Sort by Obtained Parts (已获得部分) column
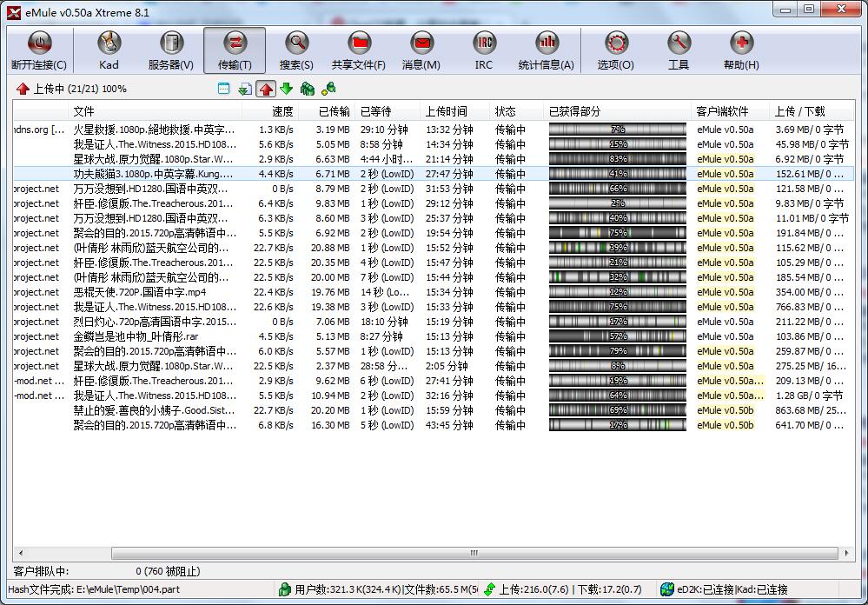Screen dimensions: 868x605 (x=617, y=111)
